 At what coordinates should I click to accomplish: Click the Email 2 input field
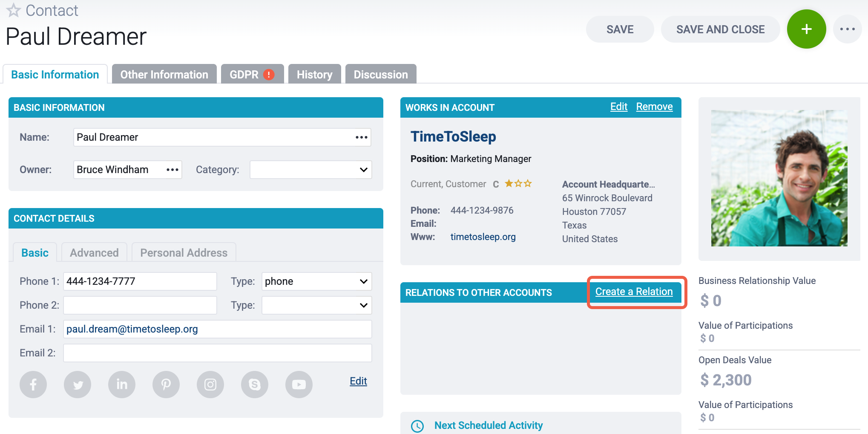click(218, 353)
